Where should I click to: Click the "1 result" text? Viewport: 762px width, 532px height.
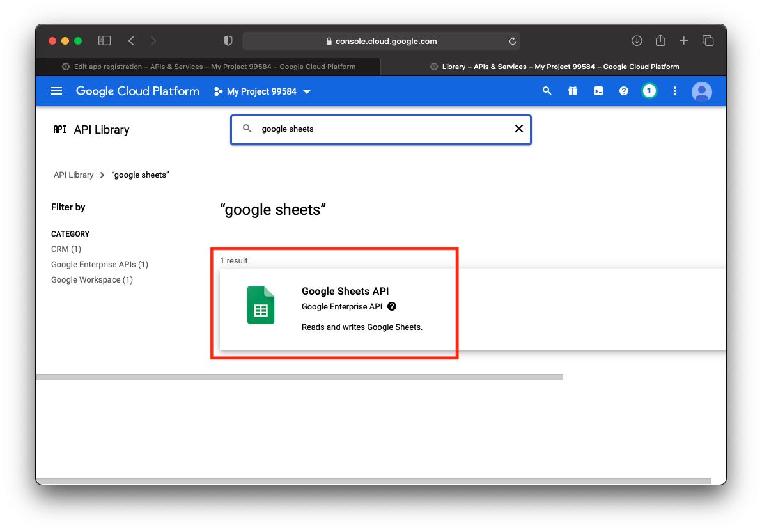[x=234, y=261]
